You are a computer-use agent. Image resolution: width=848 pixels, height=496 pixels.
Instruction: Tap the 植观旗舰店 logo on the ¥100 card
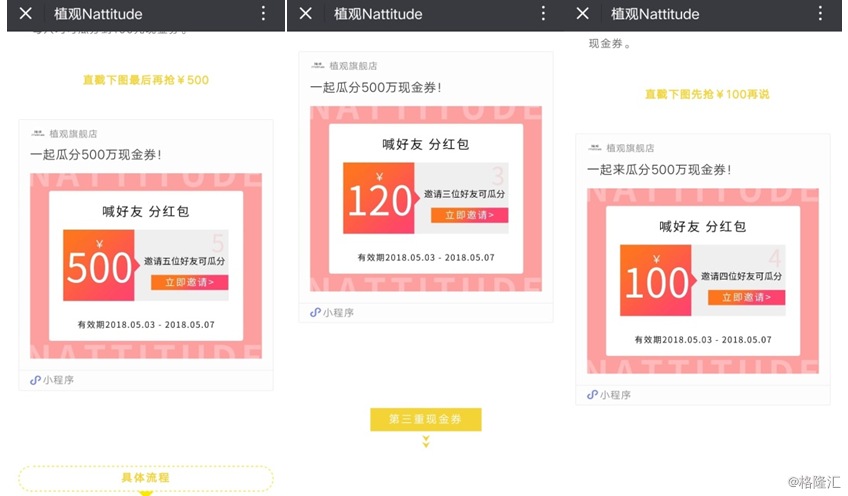595,148
